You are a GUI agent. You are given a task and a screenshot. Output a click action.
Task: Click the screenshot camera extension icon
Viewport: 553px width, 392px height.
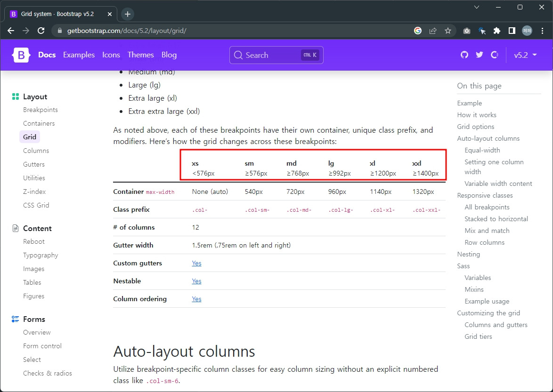point(467,31)
